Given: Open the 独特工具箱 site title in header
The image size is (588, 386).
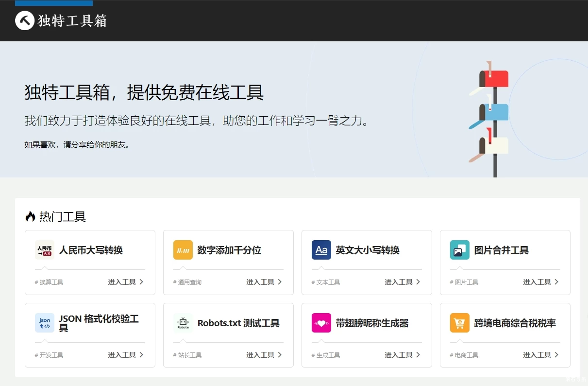Looking at the screenshot, I should [x=72, y=21].
